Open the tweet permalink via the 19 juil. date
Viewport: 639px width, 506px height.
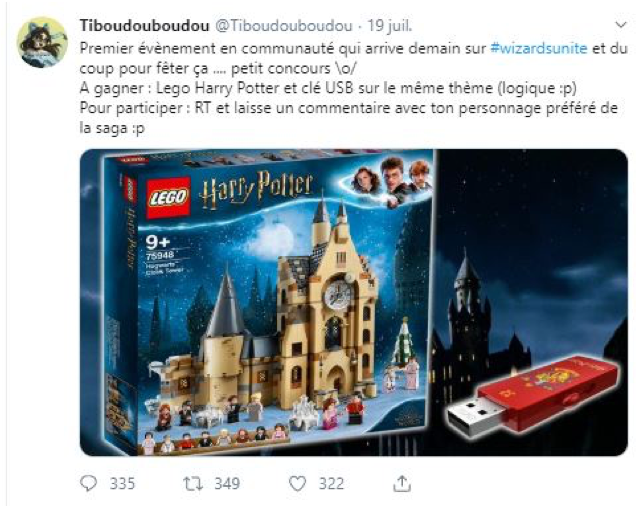pos(390,26)
